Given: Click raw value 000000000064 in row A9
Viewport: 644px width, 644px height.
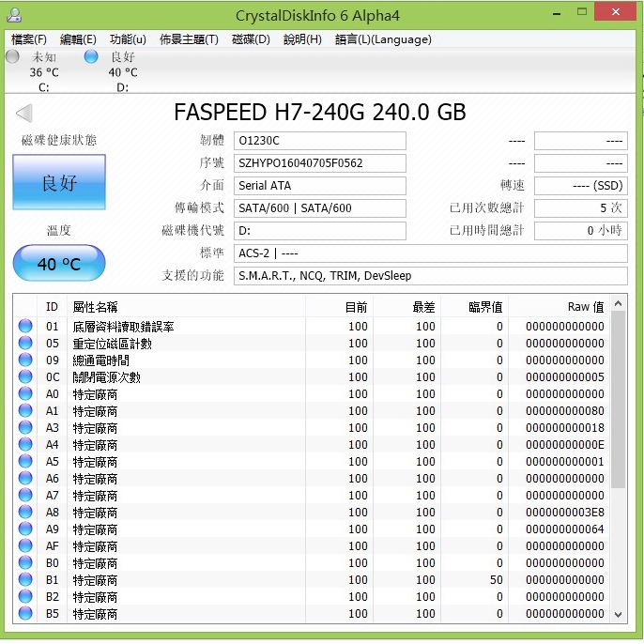Looking at the screenshot, I should coord(565,529).
